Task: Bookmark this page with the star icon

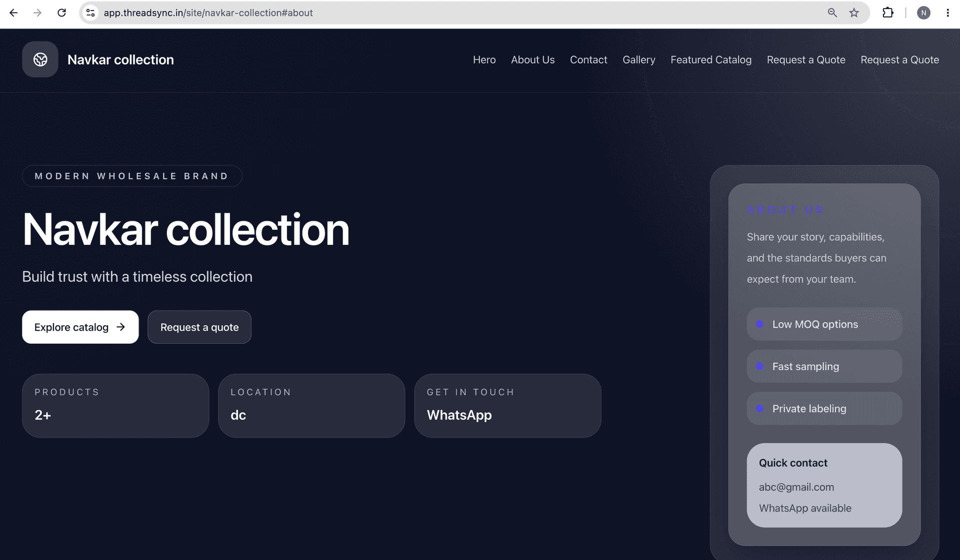Action: pyautogui.click(x=854, y=13)
